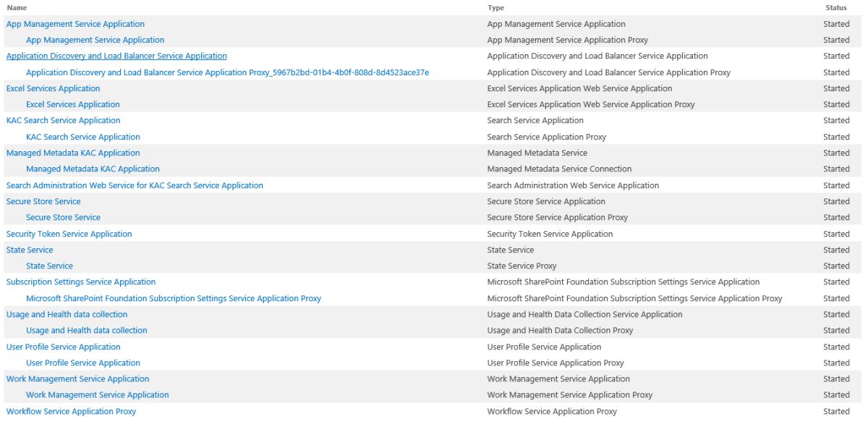Click Started status in Secure Store Service Application Proxy row

(x=836, y=217)
